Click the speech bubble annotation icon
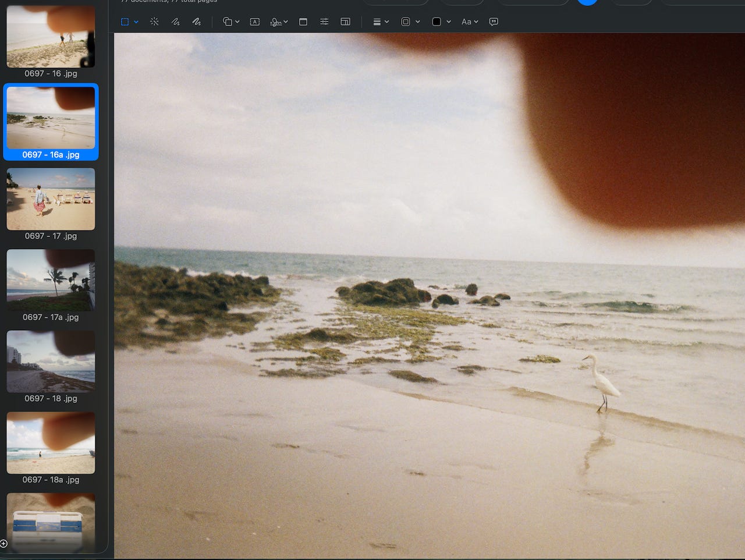The height and width of the screenshot is (560, 745). coord(494,22)
